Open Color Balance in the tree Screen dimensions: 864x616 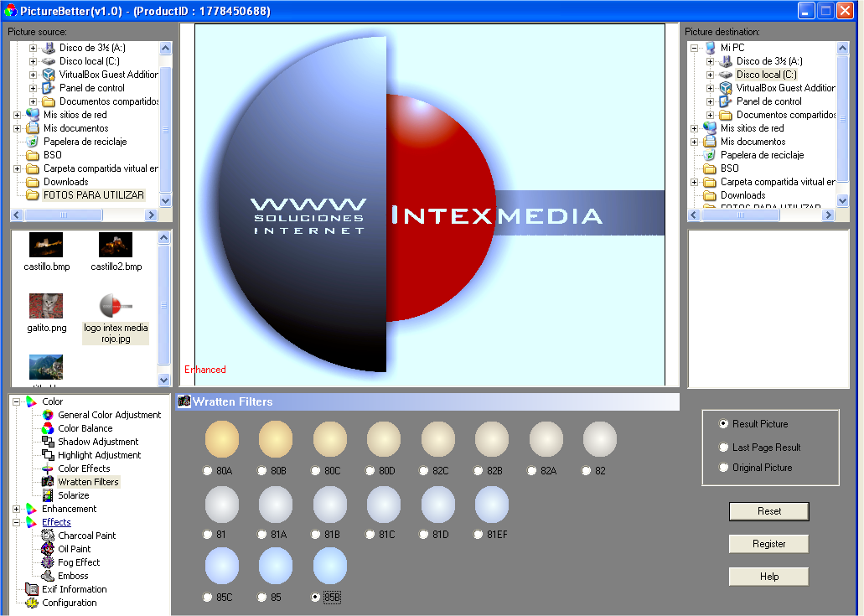click(x=85, y=428)
